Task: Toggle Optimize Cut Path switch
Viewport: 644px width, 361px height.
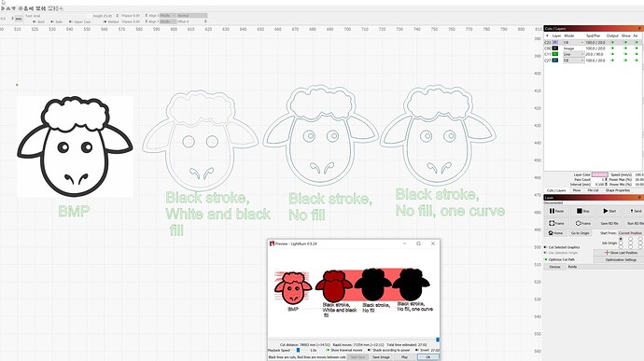Action: pyautogui.click(x=546, y=259)
